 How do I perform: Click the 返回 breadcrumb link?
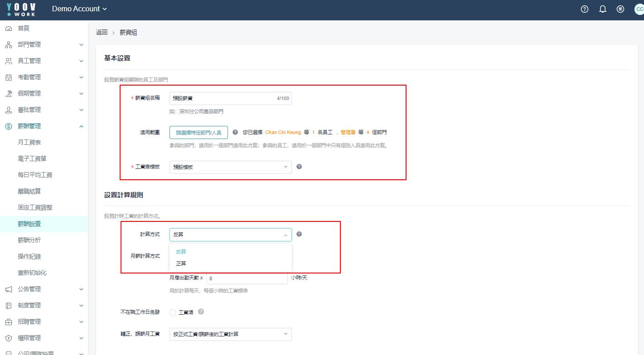tap(102, 32)
